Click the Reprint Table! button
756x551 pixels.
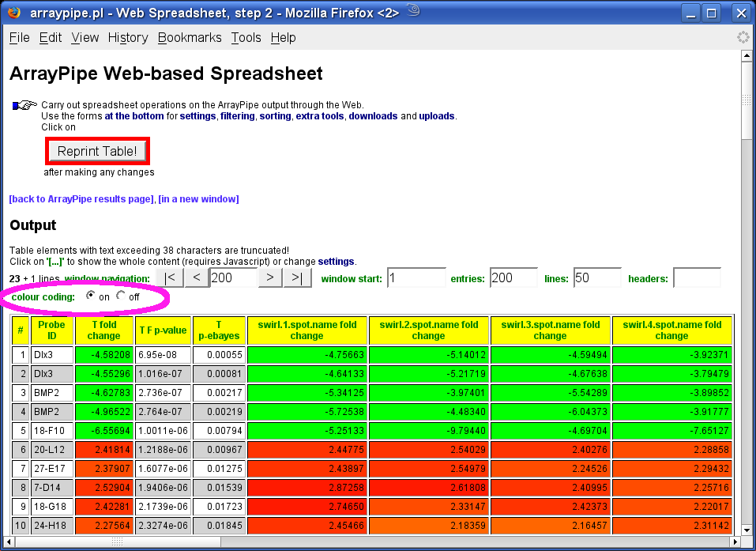(x=97, y=151)
